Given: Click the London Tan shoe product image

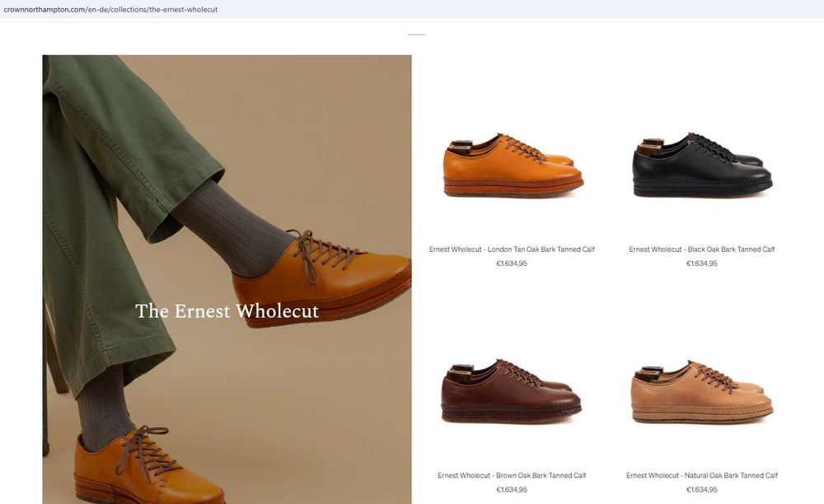Looking at the screenshot, I should 513,166.
